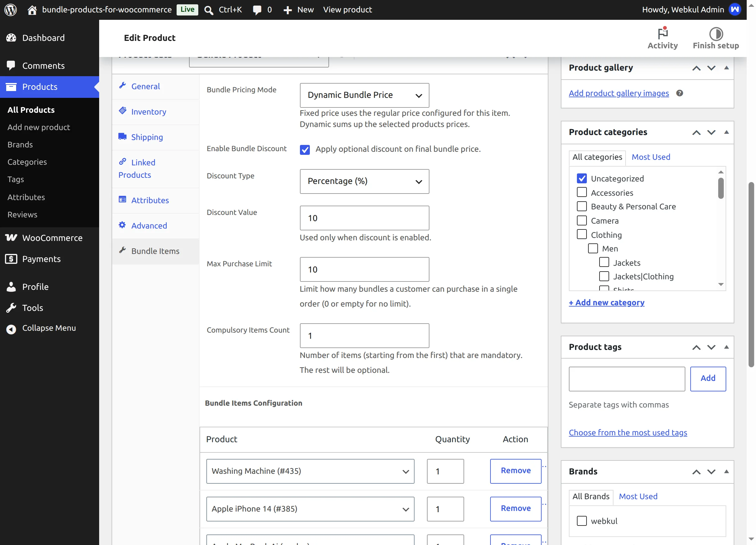This screenshot has height=545, width=756.
Task: Click Advanced gear icon
Action: click(x=122, y=225)
